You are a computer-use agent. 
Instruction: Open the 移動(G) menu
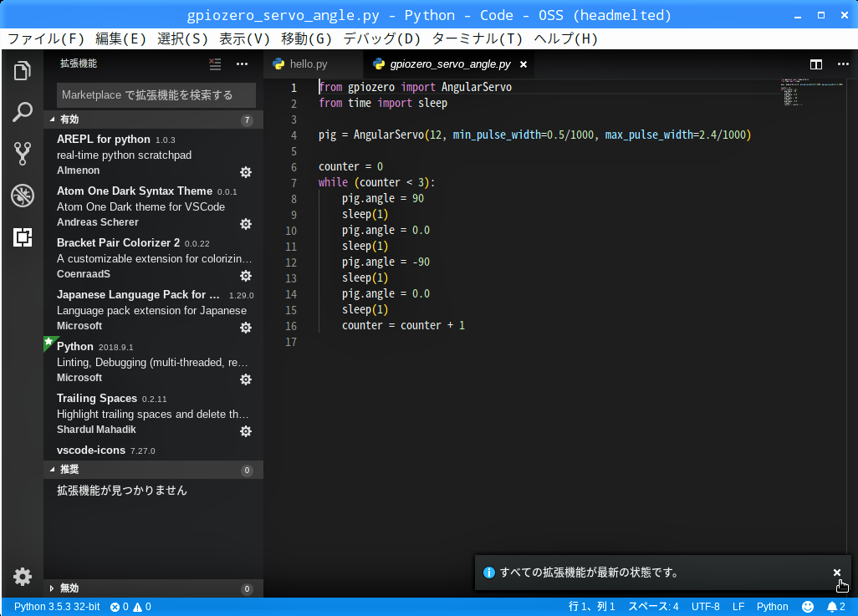pyautogui.click(x=306, y=38)
